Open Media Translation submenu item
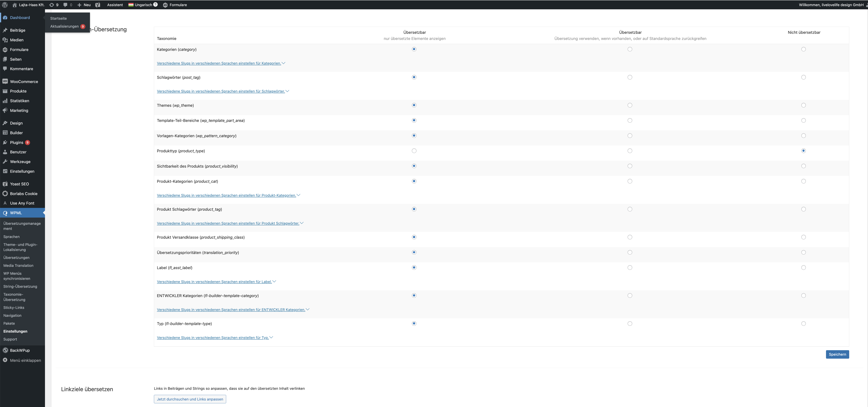Screen dimensions: 868x407 [18, 265]
